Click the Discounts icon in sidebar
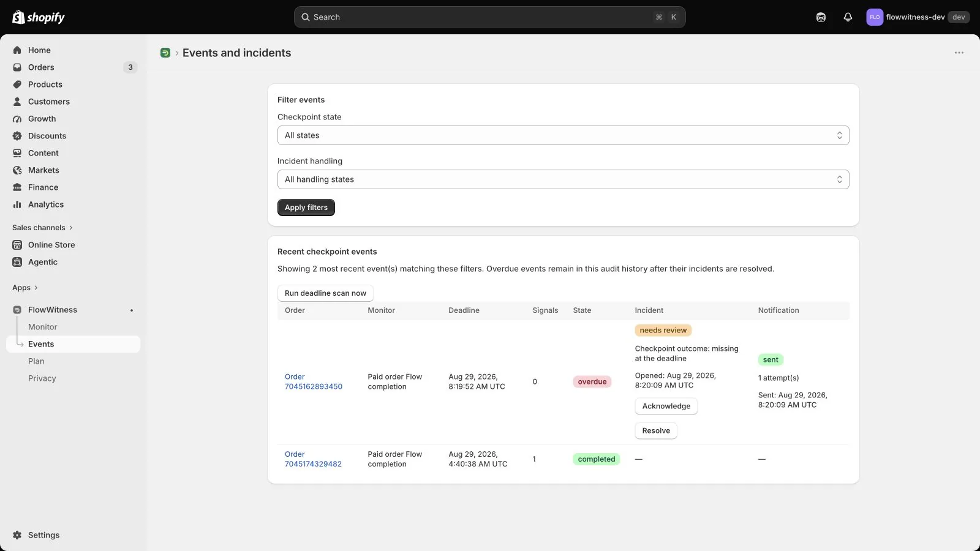Screen dimensions: 980x551 click(17, 136)
